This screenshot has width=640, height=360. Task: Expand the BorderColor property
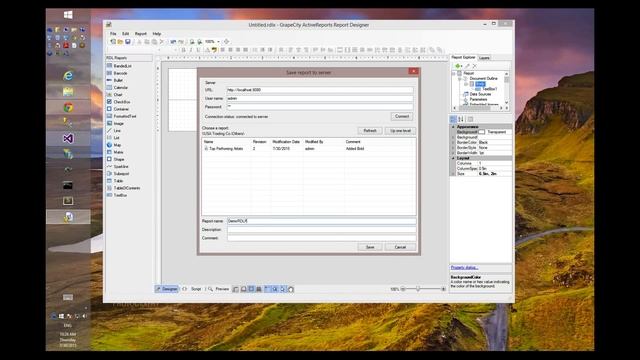[x=453, y=142]
